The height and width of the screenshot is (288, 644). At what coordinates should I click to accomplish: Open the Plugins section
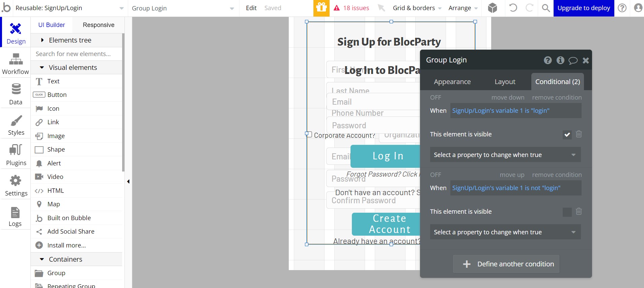(16, 154)
